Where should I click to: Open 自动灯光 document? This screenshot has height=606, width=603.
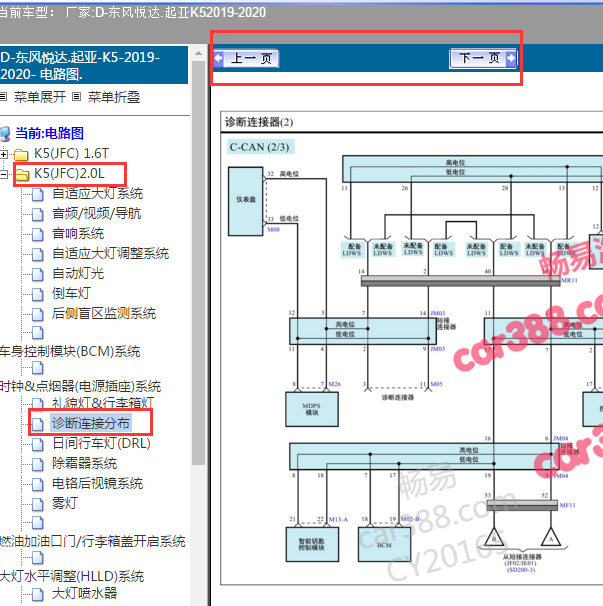78,274
